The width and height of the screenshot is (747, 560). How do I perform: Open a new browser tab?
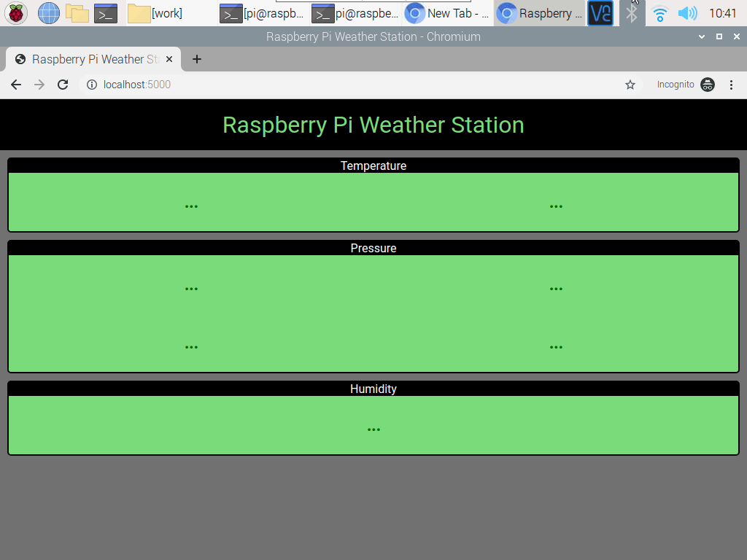coord(197,59)
